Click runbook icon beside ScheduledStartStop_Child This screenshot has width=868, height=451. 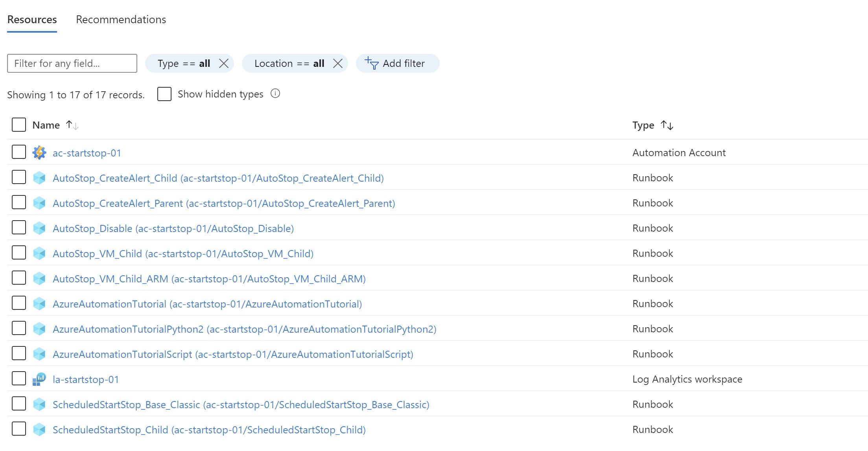coord(39,429)
